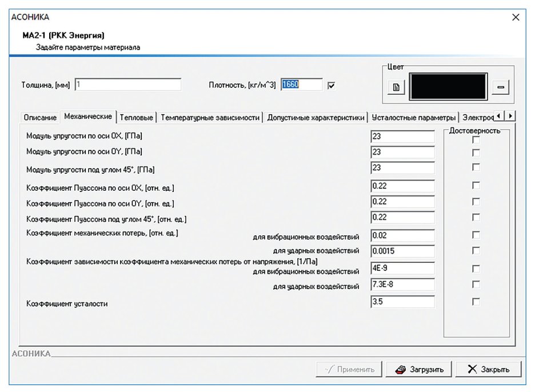Check the Достоверность box for Коэффициент усталости

coord(476,302)
